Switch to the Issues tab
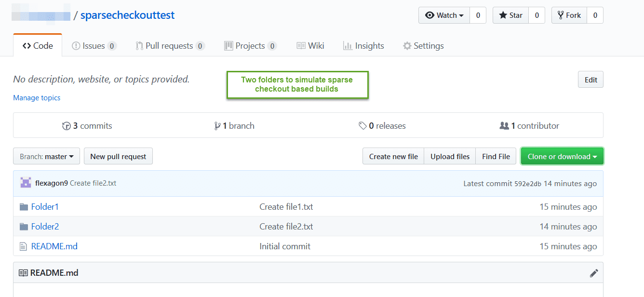 pyautogui.click(x=94, y=46)
